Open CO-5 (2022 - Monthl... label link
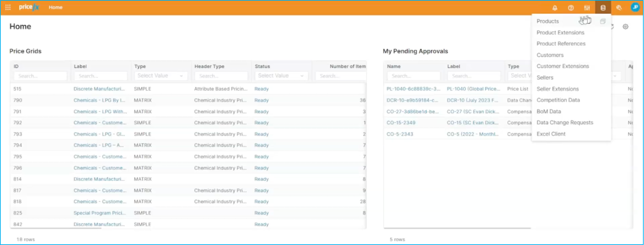Image resolution: width=644 pixels, height=245 pixels. [x=473, y=134]
